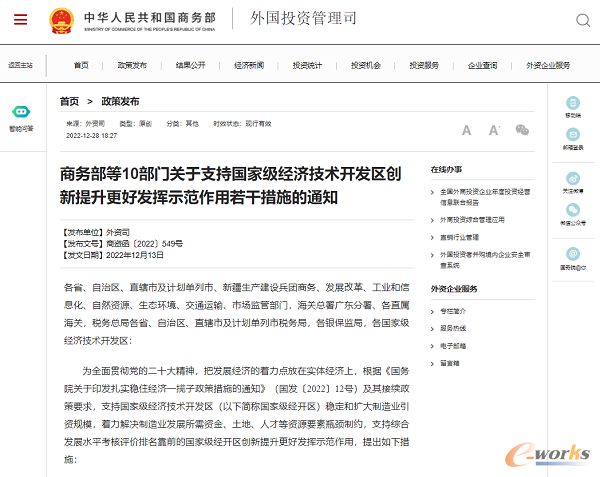Click 政策发布 in the breadcrumb

pyautogui.click(x=120, y=101)
